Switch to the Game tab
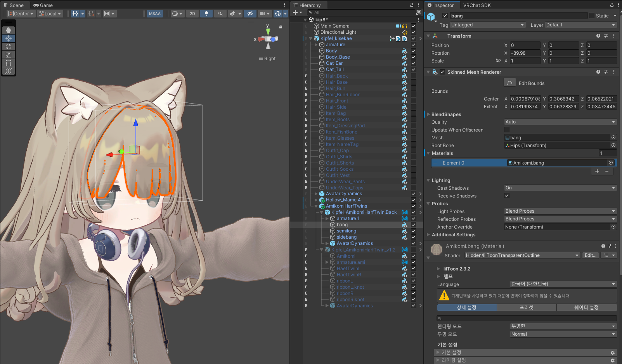The image size is (622, 364). pos(43,5)
